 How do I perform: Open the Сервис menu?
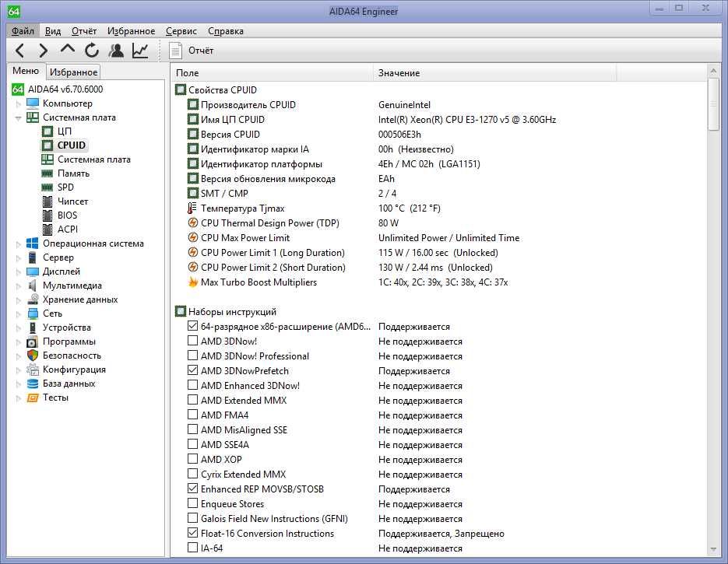coord(181,31)
